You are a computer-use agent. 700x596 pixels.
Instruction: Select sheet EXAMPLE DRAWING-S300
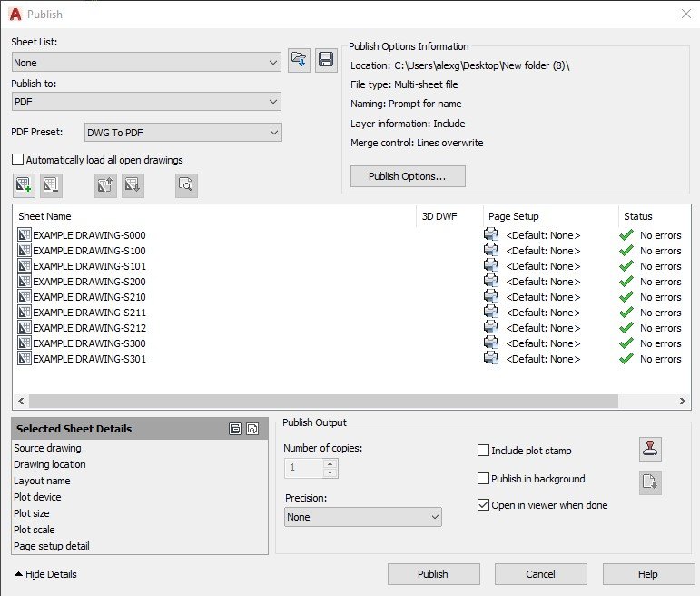point(89,343)
